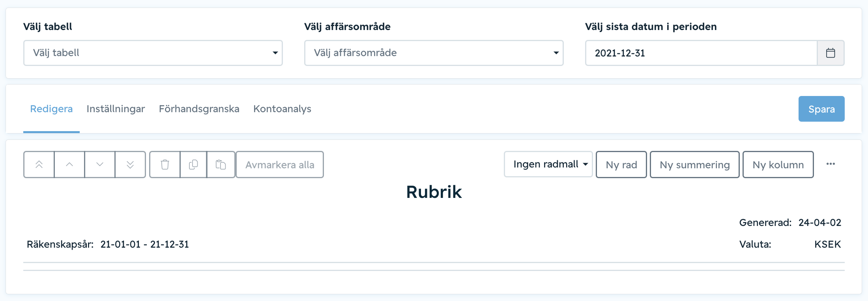Screen dimensions: 868x301
Task: Click the Spara button
Action: tap(821, 109)
